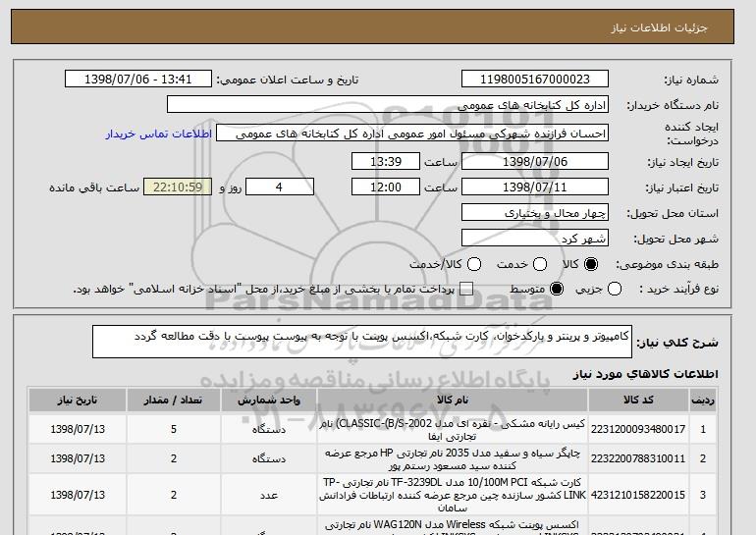Click the شهر محل تحویل field شهر کرد
Screen dimensions: 756x535
tap(535, 239)
